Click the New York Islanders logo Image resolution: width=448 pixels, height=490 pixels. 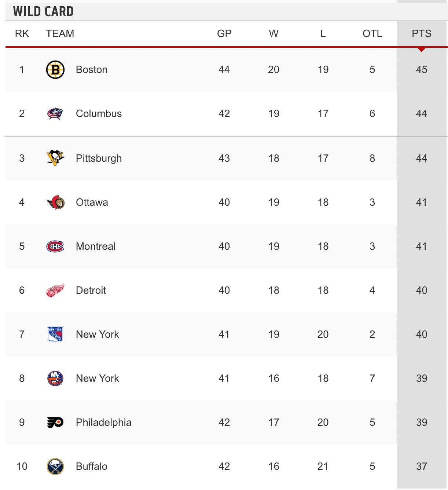55,378
